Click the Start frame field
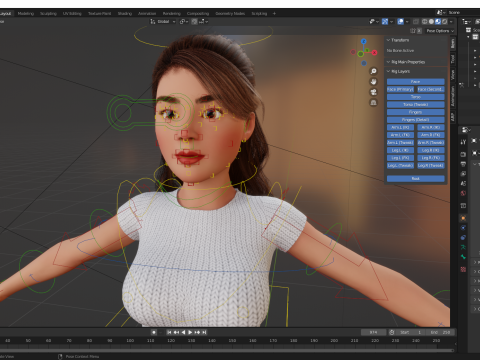 point(412,332)
